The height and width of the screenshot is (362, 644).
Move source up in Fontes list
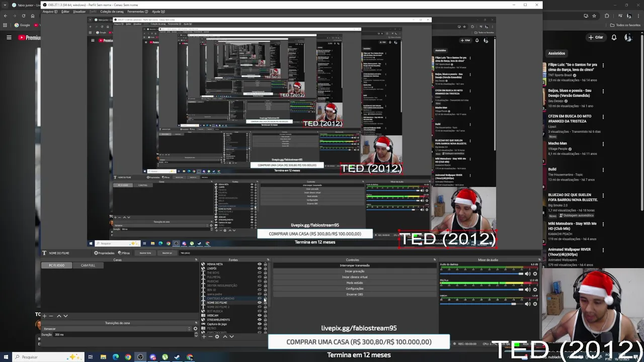(225, 336)
